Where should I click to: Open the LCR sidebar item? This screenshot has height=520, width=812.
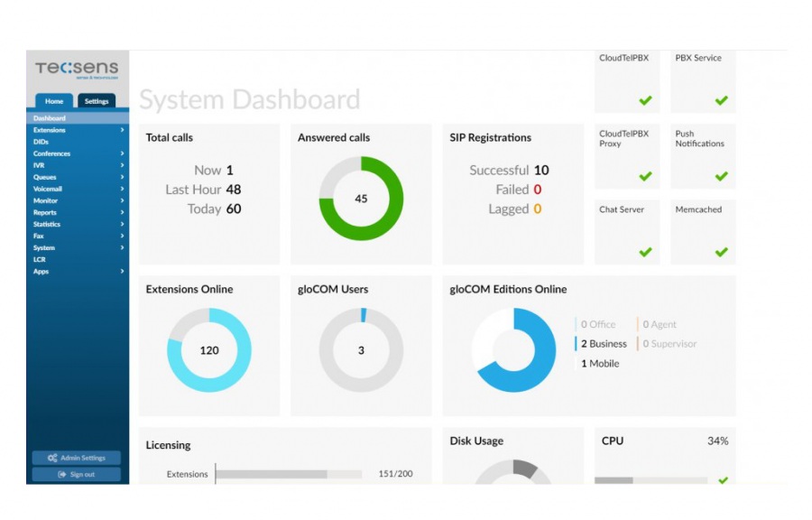[78, 259]
